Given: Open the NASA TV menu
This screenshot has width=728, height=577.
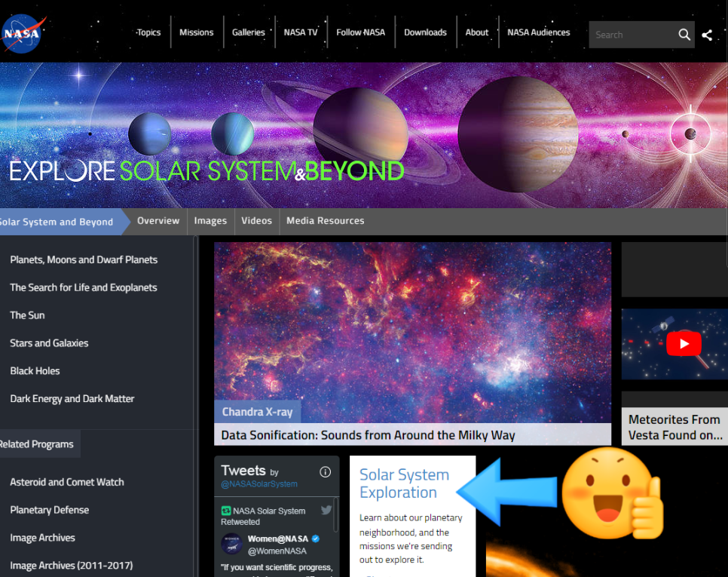Looking at the screenshot, I should click(x=301, y=32).
